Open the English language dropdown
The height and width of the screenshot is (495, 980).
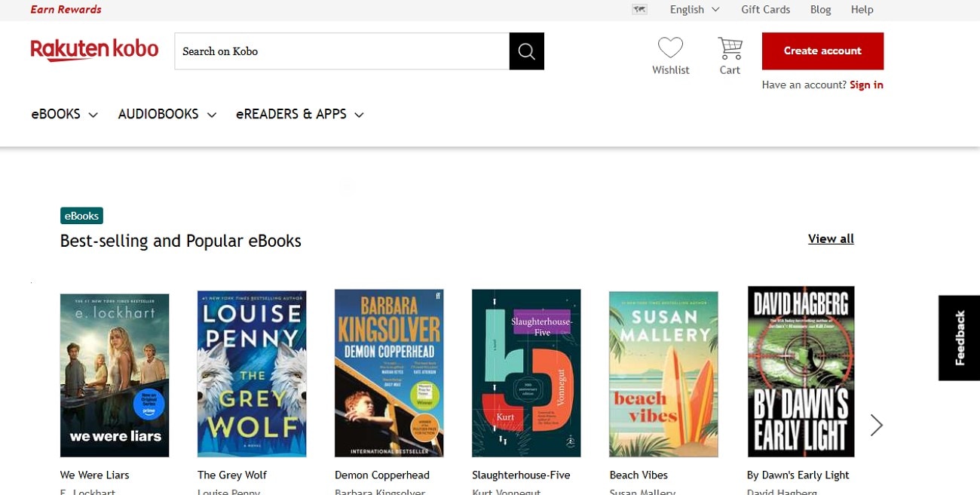(x=694, y=10)
